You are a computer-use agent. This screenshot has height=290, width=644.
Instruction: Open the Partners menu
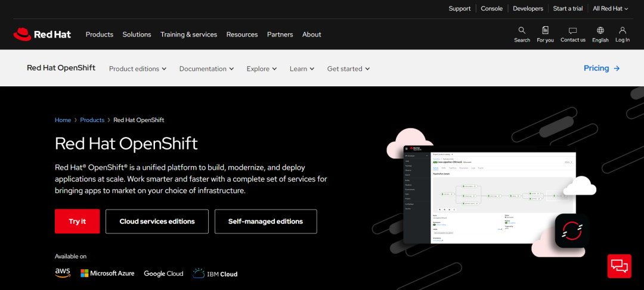tap(280, 35)
